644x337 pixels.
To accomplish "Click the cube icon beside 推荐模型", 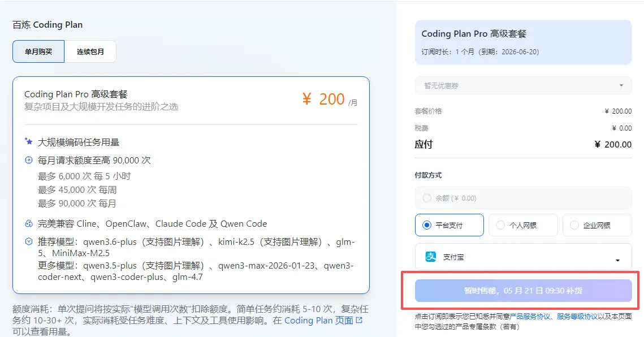I will (x=29, y=241).
